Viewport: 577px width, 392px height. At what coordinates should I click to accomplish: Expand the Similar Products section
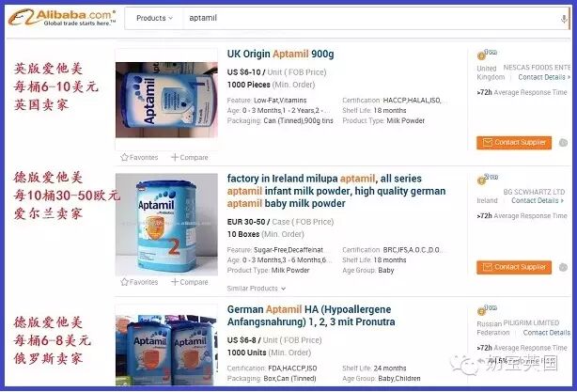tap(257, 289)
